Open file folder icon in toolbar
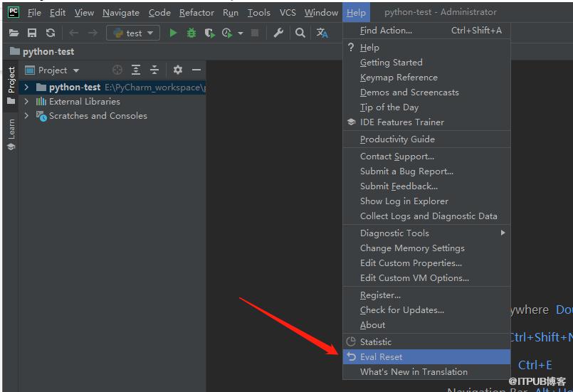 tap(14, 33)
